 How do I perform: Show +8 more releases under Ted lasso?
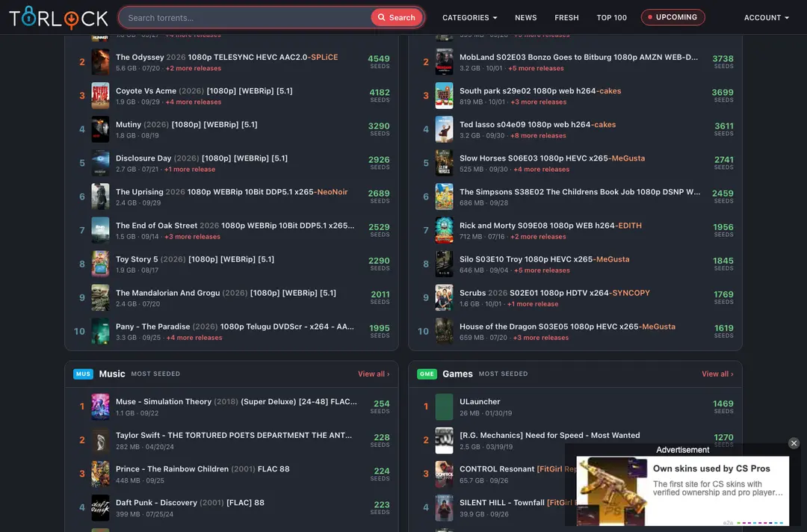(x=538, y=136)
